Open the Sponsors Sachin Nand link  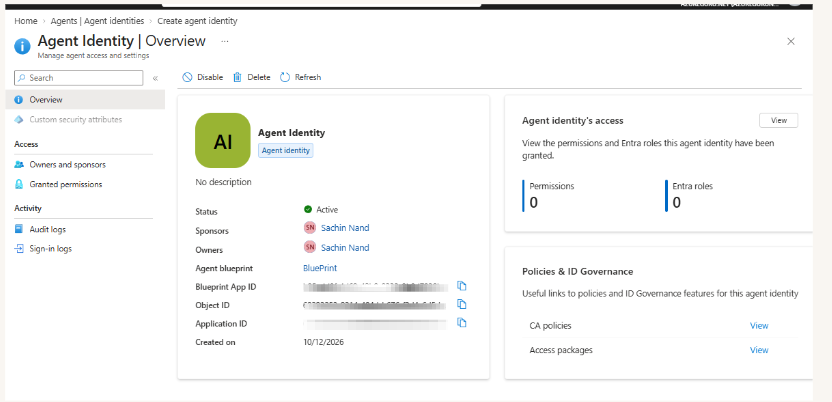(345, 228)
